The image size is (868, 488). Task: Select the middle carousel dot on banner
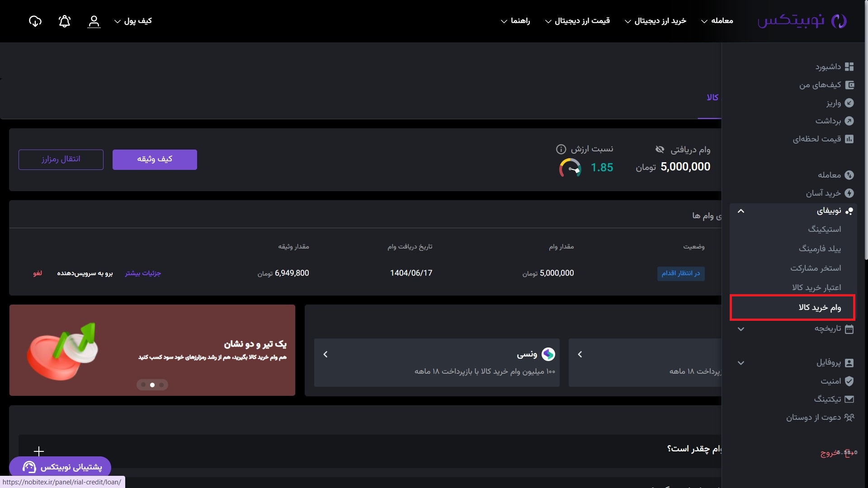152,385
